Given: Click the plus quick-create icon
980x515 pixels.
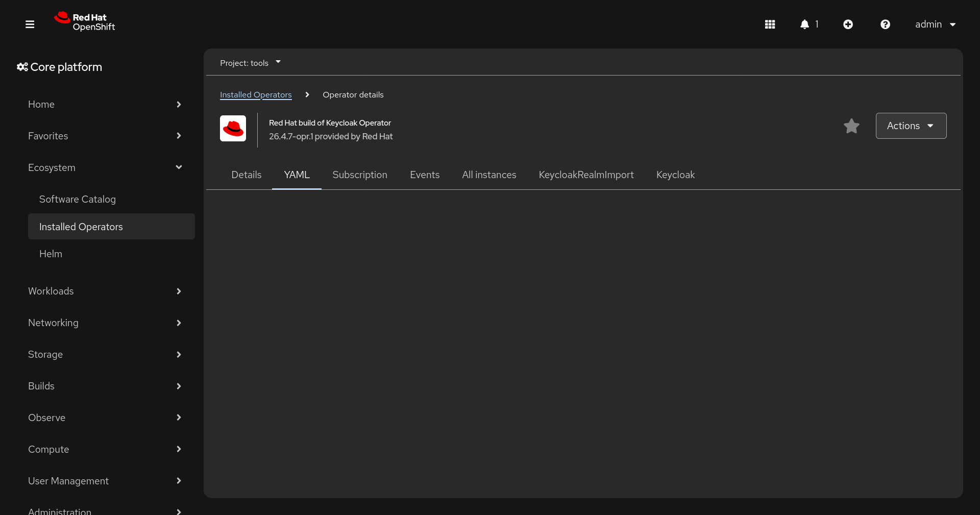Looking at the screenshot, I should coord(848,24).
